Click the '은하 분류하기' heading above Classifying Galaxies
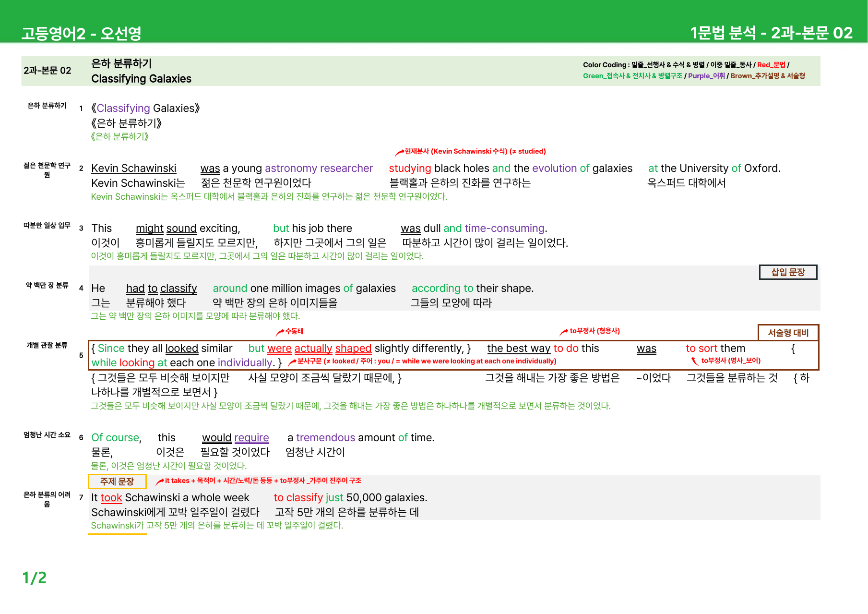The height and width of the screenshot is (614, 868). click(x=121, y=63)
